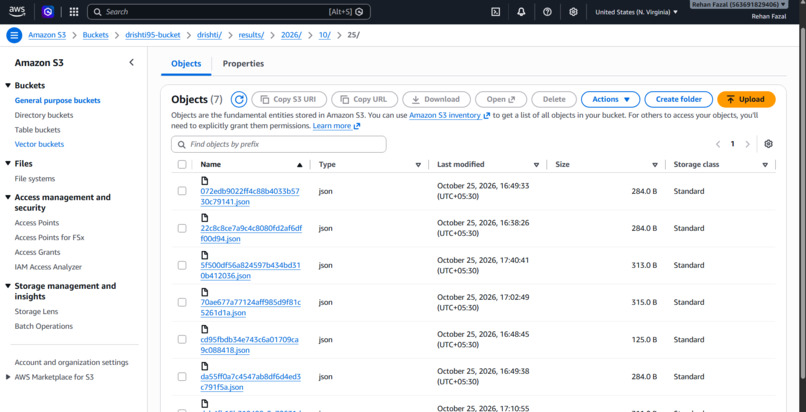The height and width of the screenshot is (412, 806).
Task: Open table preferences gear icon
Action: point(768,144)
